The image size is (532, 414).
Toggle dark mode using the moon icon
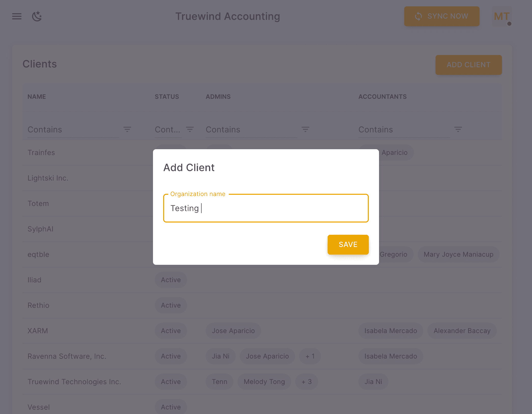coord(37,16)
